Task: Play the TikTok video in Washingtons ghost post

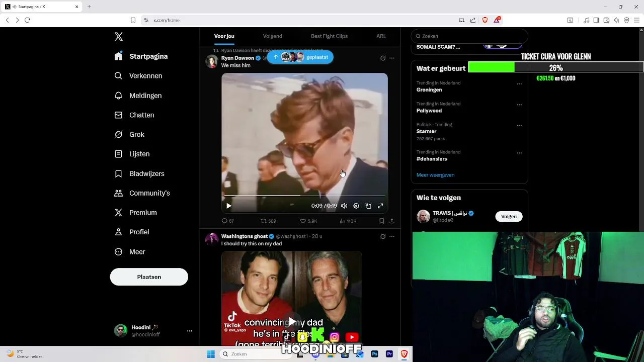Action: [x=292, y=322]
